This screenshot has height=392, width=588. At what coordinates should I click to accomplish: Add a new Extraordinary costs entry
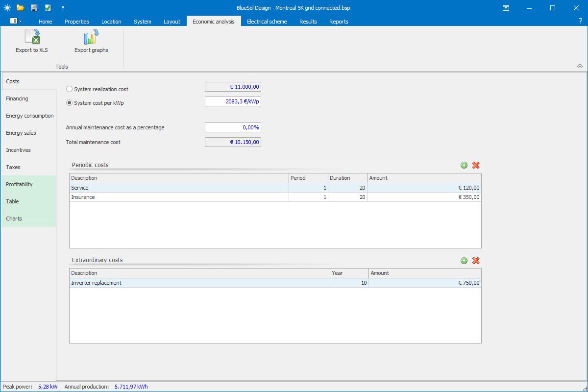click(x=464, y=261)
